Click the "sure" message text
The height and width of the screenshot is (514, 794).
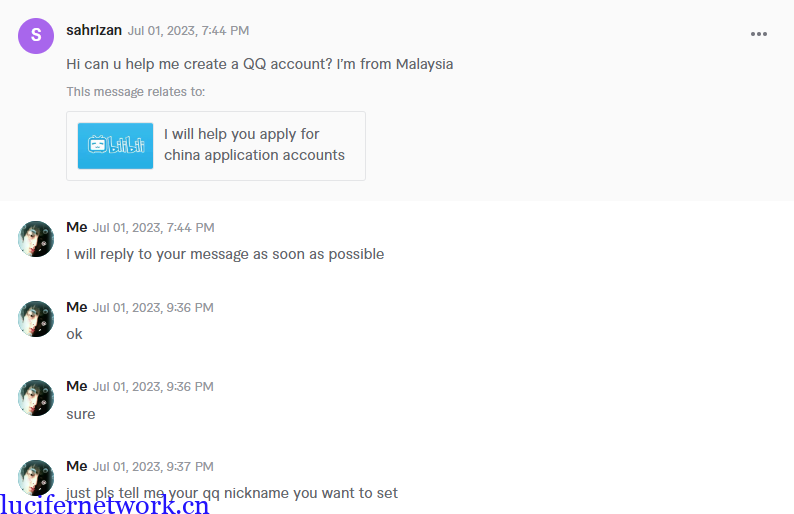coord(81,414)
